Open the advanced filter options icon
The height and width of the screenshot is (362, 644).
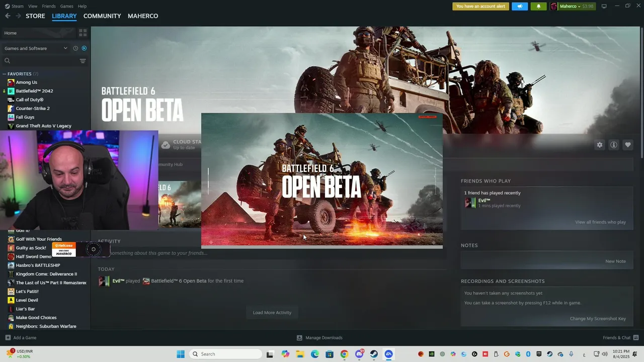point(83,61)
